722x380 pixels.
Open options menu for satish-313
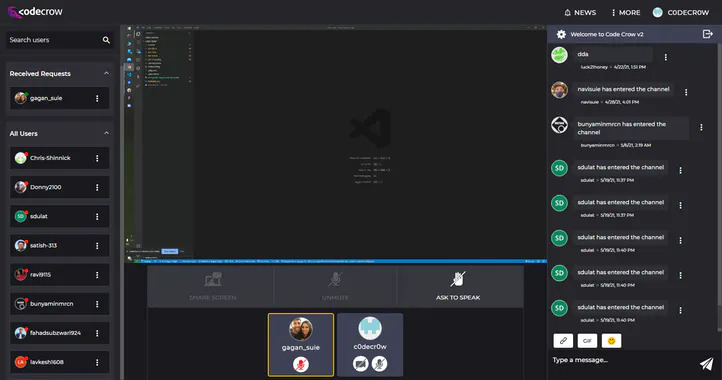click(97, 246)
